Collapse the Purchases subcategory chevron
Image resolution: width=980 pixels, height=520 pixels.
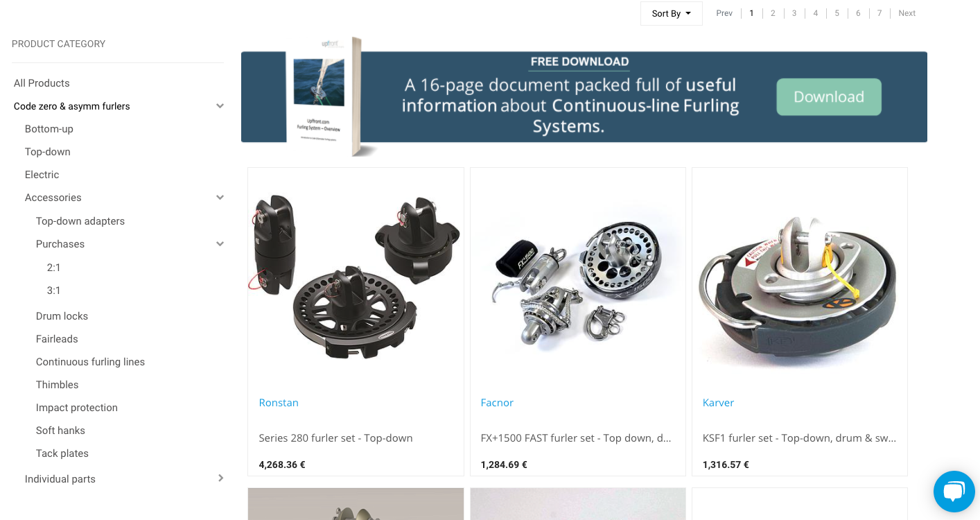click(x=220, y=244)
